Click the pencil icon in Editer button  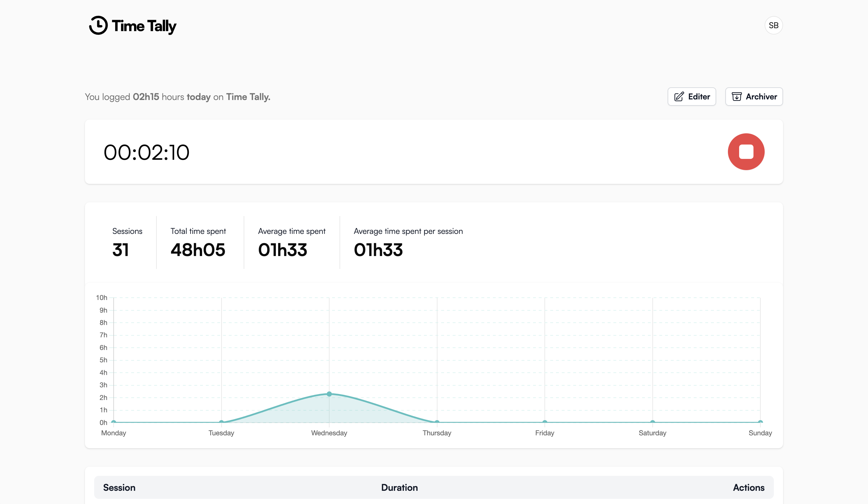tap(679, 97)
